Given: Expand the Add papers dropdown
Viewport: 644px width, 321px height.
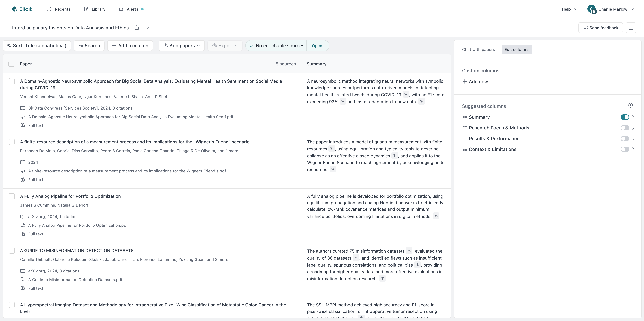Looking at the screenshot, I should (182, 46).
